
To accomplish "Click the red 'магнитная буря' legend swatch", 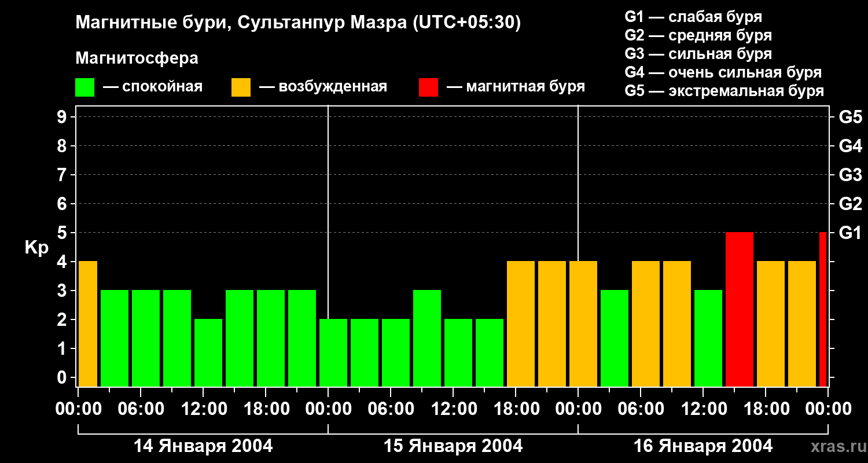I will click(428, 87).
